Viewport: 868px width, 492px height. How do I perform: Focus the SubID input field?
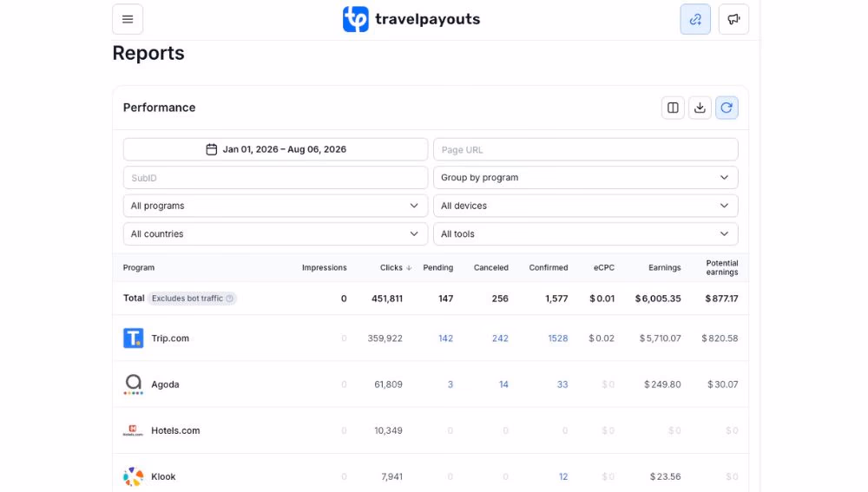(x=276, y=178)
